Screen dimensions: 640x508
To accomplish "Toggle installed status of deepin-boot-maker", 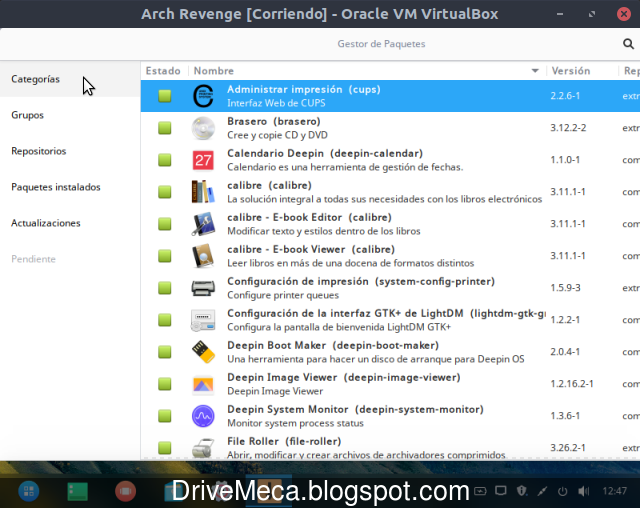I will [165, 352].
